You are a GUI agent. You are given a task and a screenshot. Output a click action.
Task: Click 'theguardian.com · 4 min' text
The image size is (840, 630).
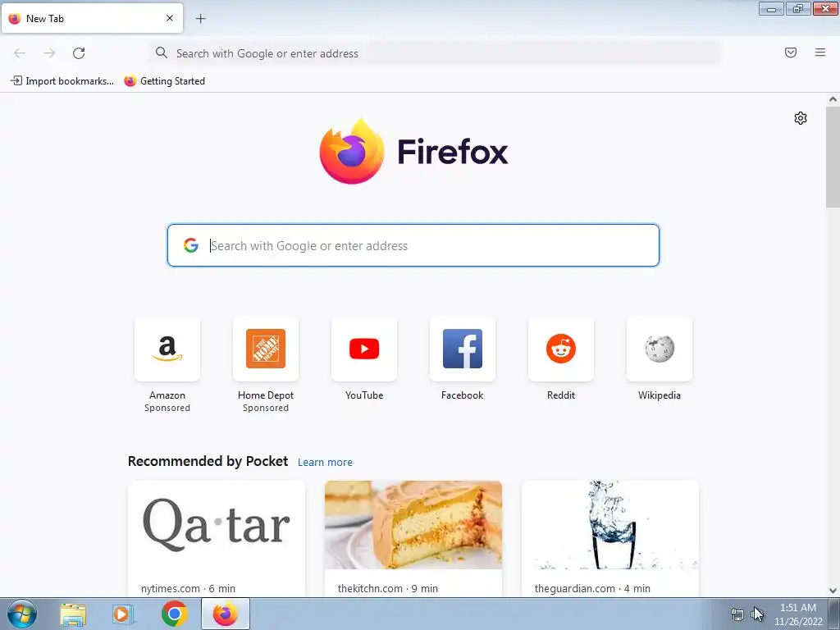tap(592, 588)
